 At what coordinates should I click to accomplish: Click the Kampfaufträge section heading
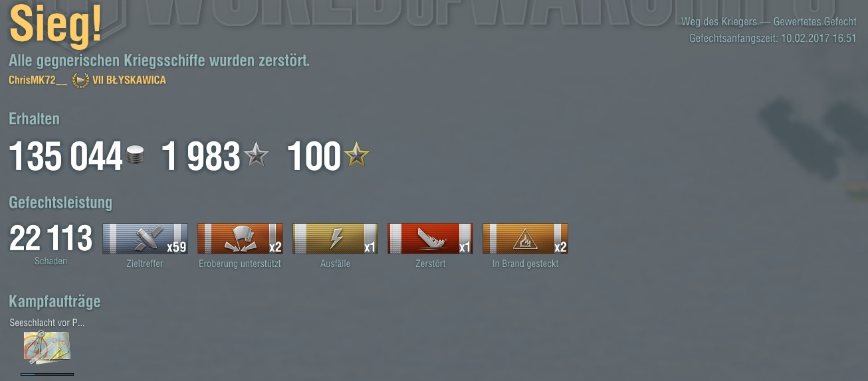coord(54,302)
